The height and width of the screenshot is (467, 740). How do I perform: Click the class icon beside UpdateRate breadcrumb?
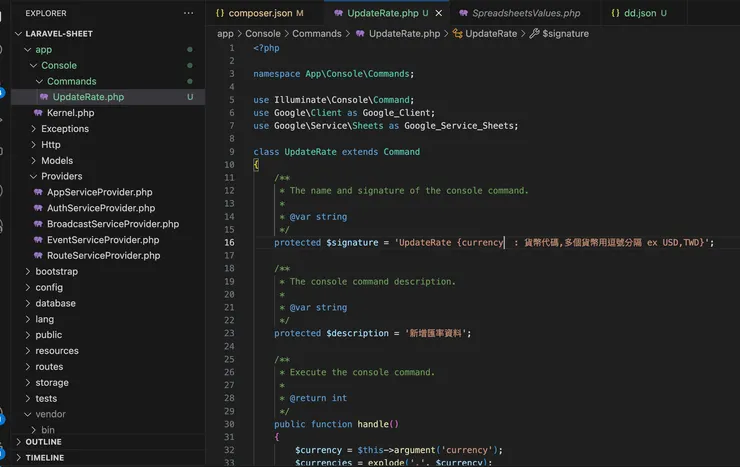tap(457, 33)
